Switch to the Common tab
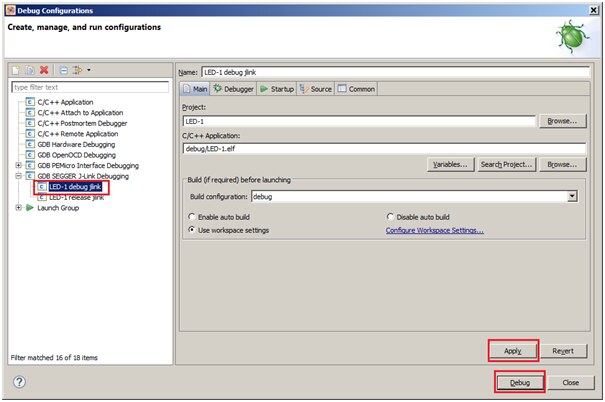Viewport: 605px width, 402px height. 356,89
